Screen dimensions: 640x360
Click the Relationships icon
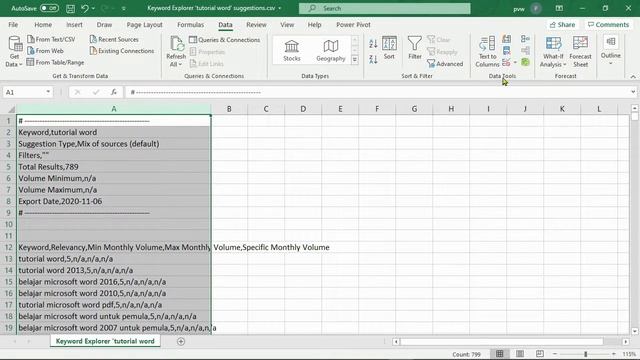525,51
